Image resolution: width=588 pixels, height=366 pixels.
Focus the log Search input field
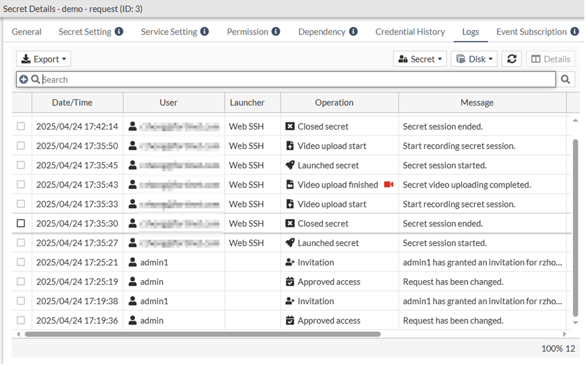[x=296, y=79]
